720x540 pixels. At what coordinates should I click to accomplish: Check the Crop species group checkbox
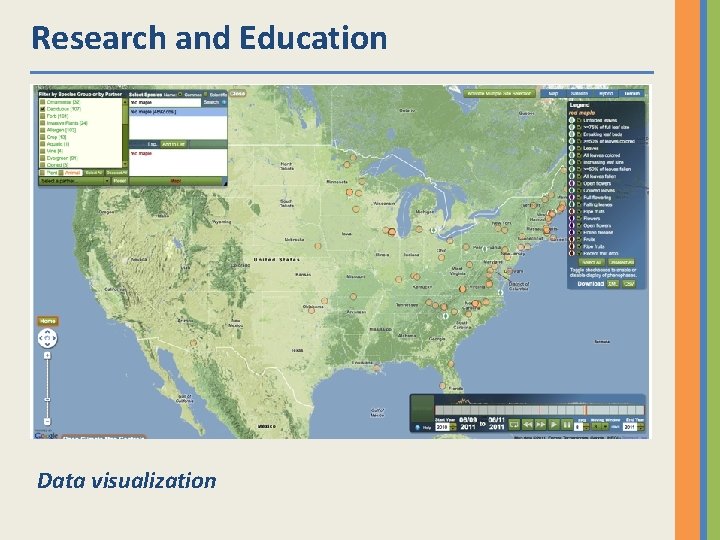pyautogui.click(x=42, y=137)
